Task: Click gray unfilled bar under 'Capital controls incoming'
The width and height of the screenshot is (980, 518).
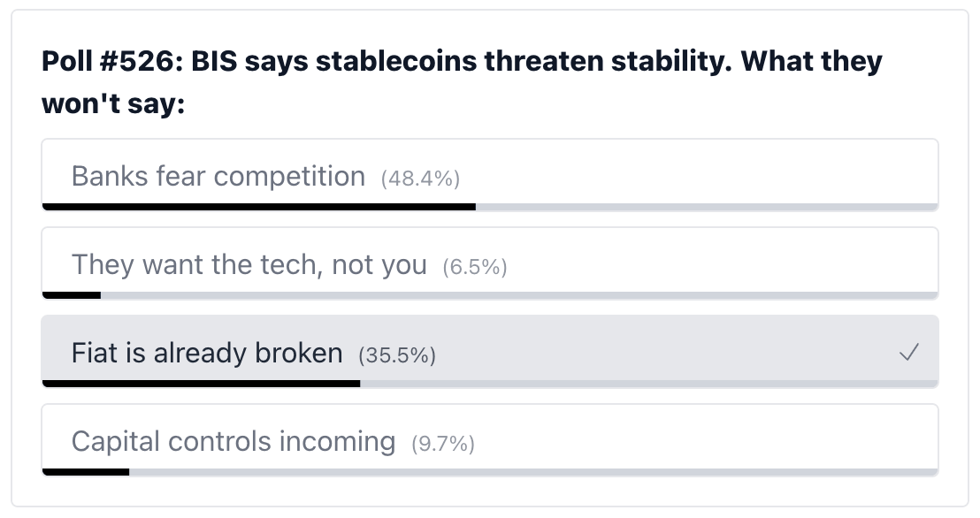Action: click(x=533, y=472)
